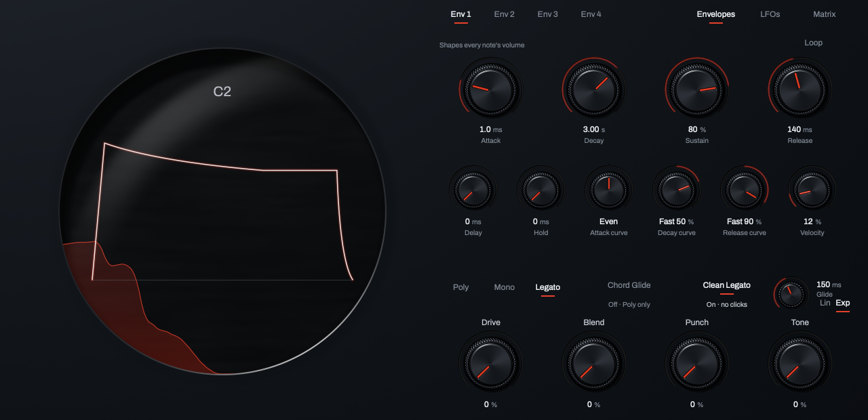The width and height of the screenshot is (868, 420).
Task: Click the 1.0 ms Attack value
Action: pyautogui.click(x=491, y=129)
